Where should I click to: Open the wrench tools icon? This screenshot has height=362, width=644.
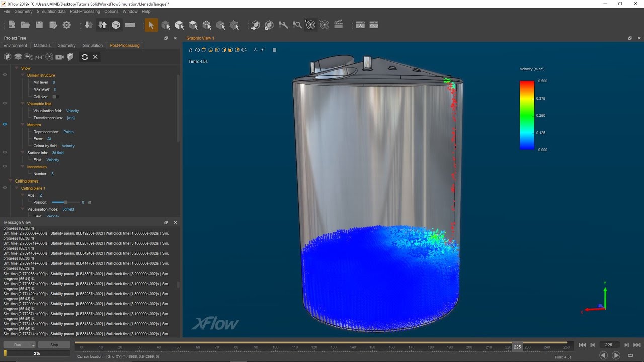point(283,25)
